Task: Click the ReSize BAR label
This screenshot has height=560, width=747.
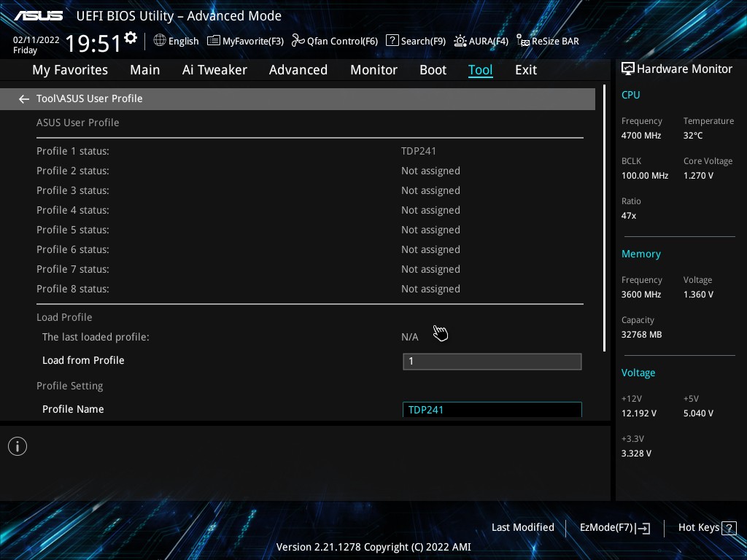Action: click(x=555, y=41)
